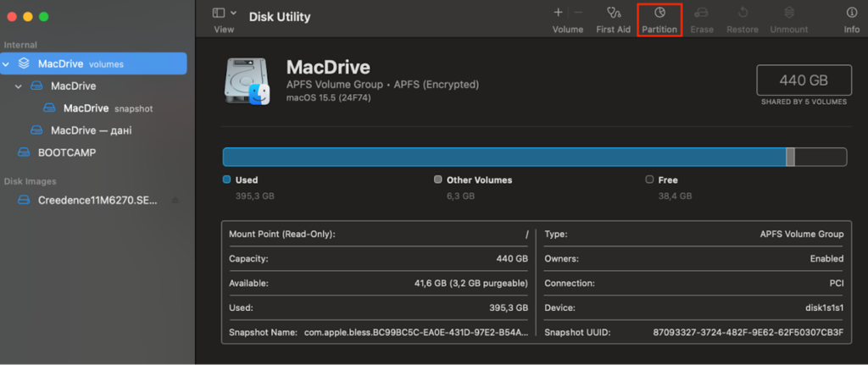Select MacDrive volumes in the sidebar

point(93,64)
